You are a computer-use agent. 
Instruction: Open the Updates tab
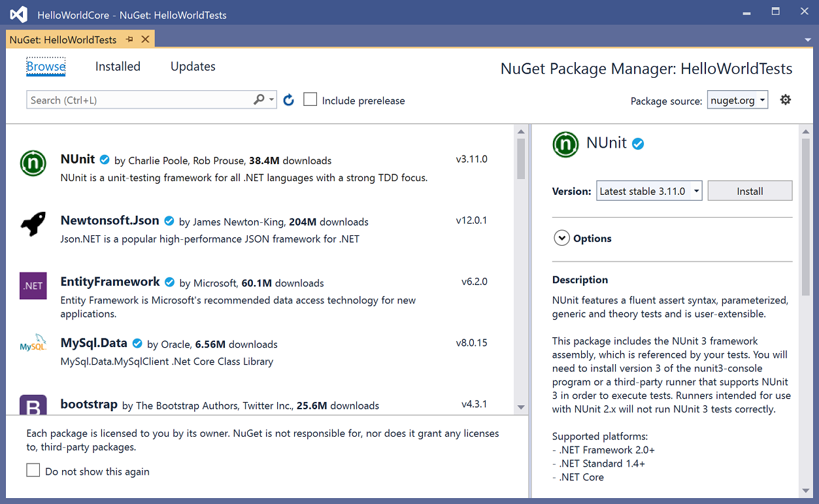[193, 66]
